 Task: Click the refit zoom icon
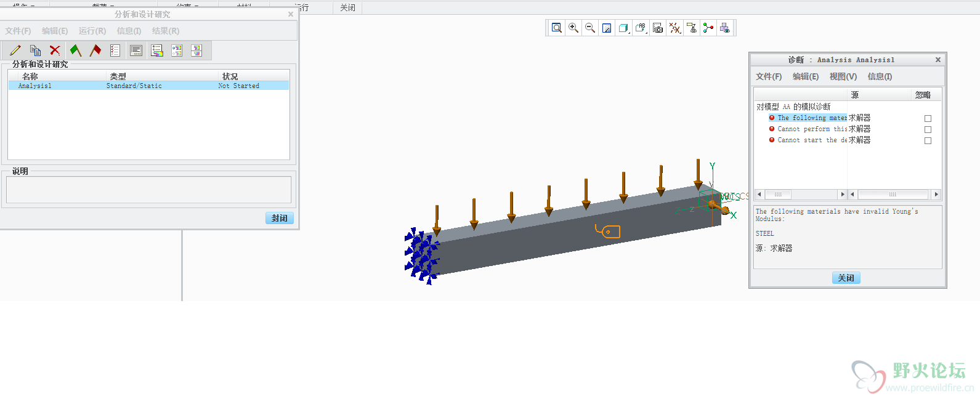(557, 28)
